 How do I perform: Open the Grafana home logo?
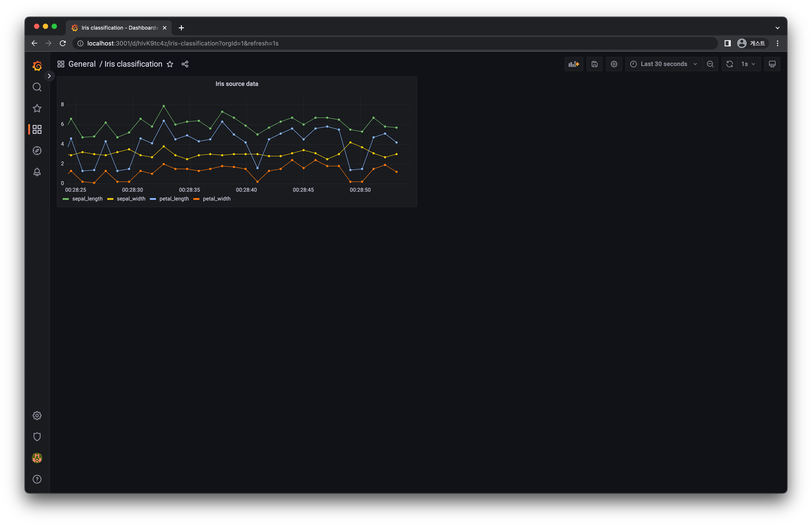pyautogui.click(x=37, y=66)
